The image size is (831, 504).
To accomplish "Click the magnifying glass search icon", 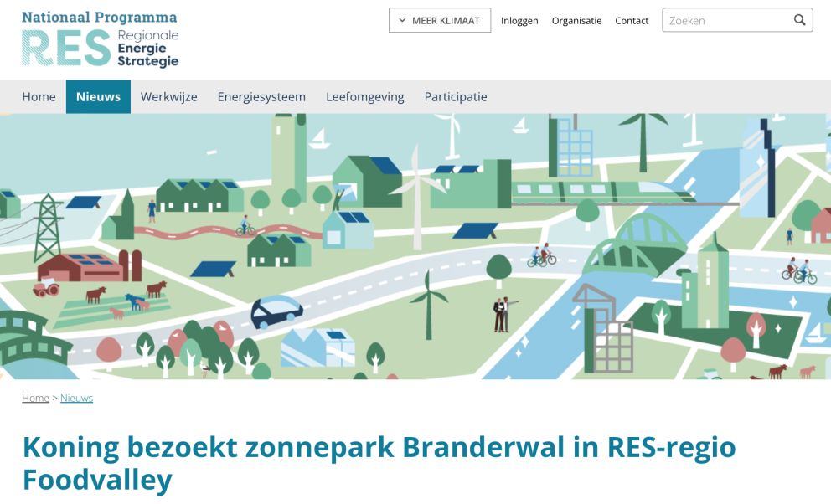I will click(x=799, y=20).
